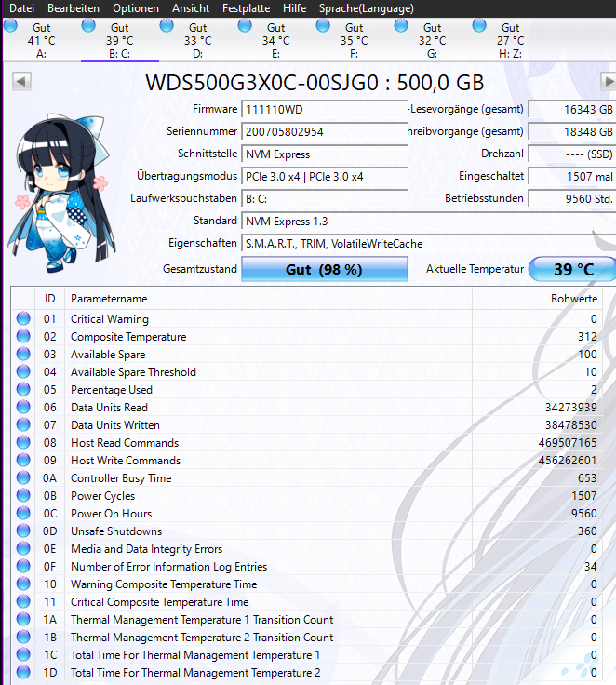
Task: Select drive A: tab with 41 °C
Action: click(42, 40)
